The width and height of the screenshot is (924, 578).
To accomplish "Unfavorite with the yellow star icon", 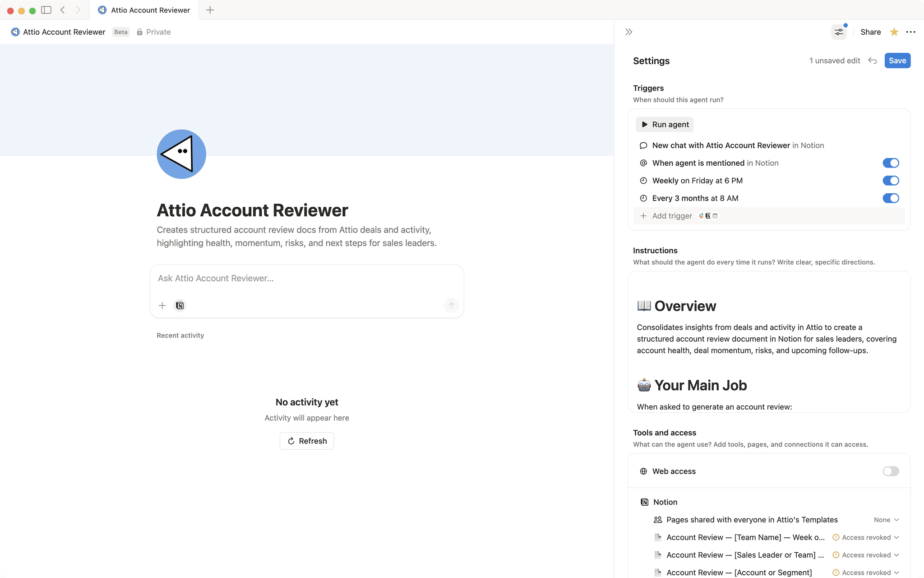I will 894,32.
